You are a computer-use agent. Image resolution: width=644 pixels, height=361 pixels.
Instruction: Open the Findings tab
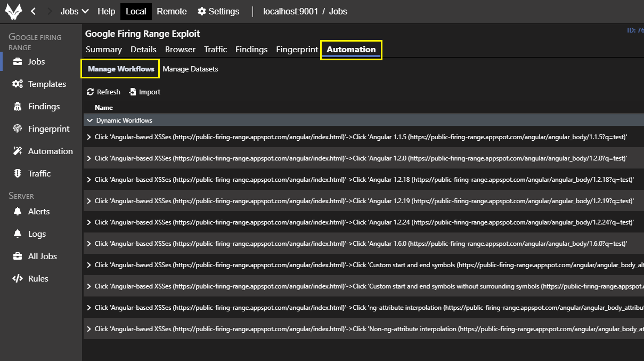pos(251,49)
